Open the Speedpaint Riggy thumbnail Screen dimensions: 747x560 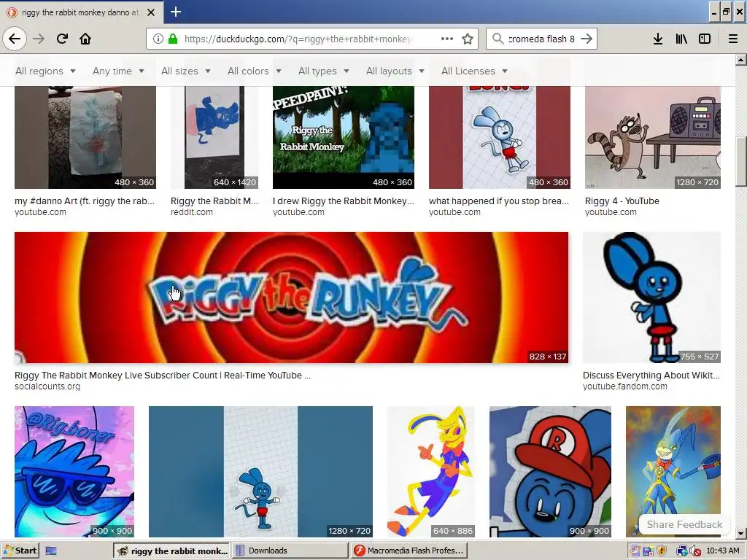(344, 137)
